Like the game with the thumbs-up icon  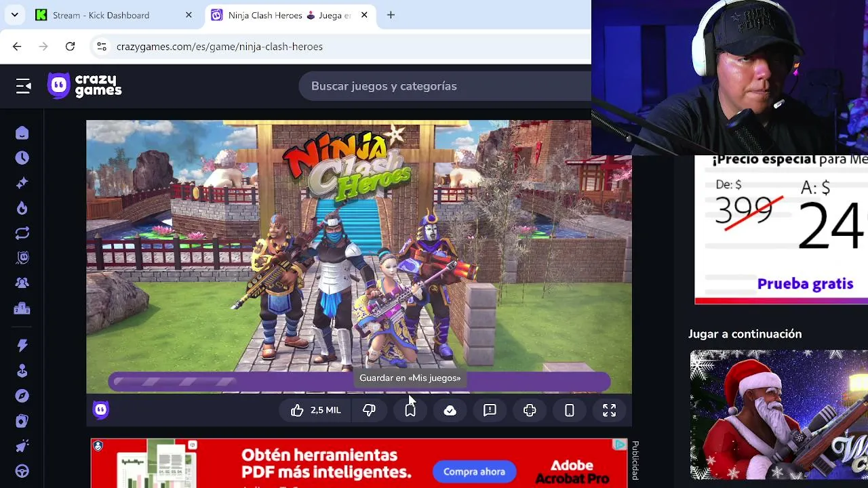pos(297,410)
